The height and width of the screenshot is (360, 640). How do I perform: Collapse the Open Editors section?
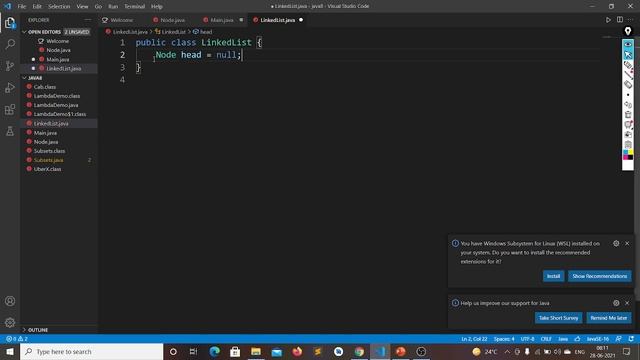(x=24, y=32)
